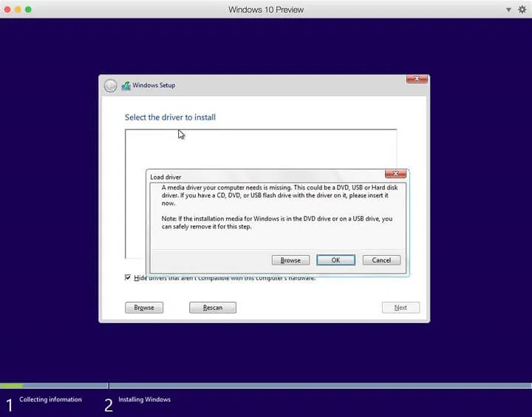The image size is (532, 417).
Task: Close the Windows Setup window
Action: point(417,79)
